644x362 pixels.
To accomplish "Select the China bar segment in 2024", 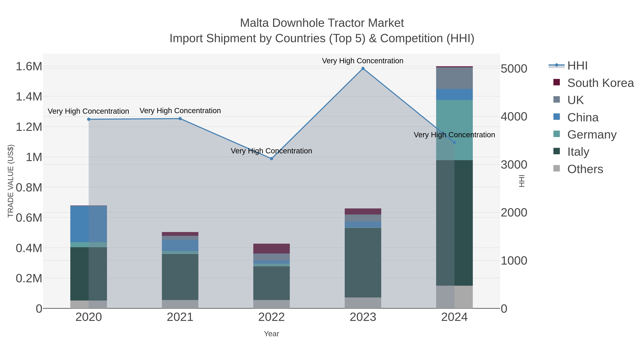I will (455, 95).
